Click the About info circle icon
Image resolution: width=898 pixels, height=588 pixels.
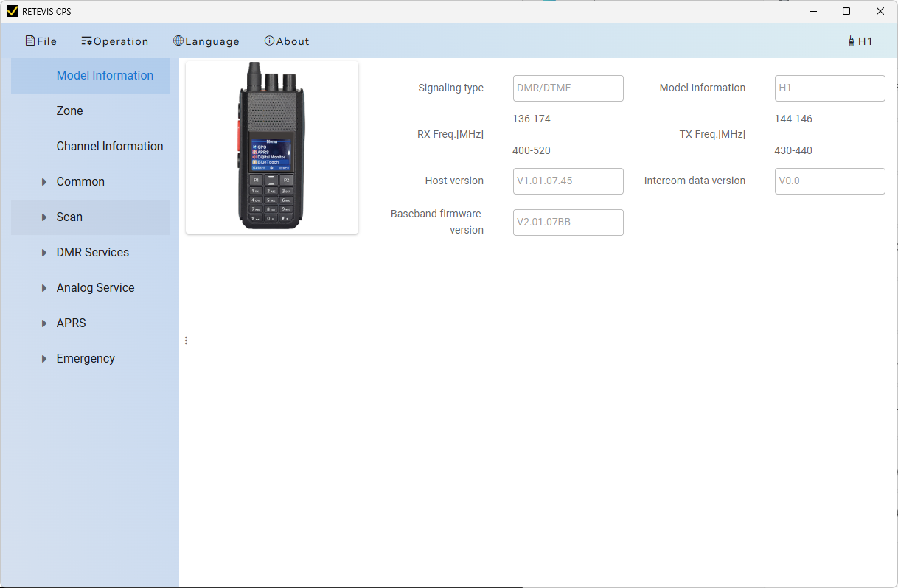click(x=269, y=41)
